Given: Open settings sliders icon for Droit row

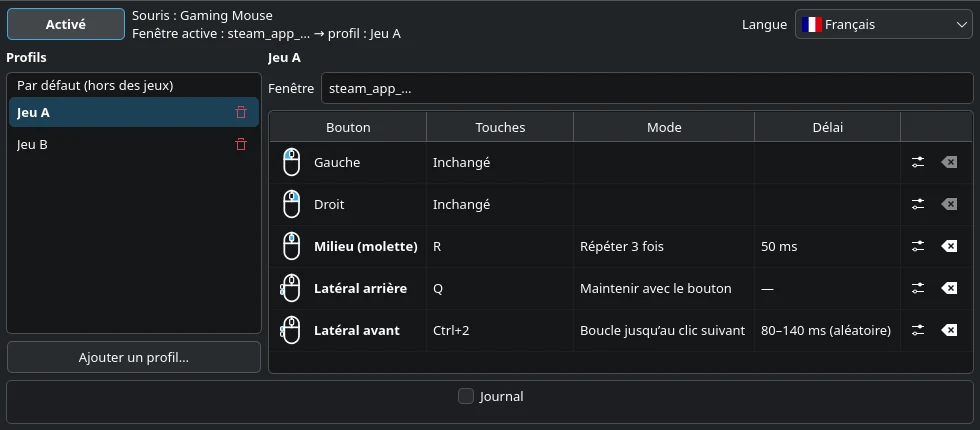Looking at the screenshot, I should point(918,204).
